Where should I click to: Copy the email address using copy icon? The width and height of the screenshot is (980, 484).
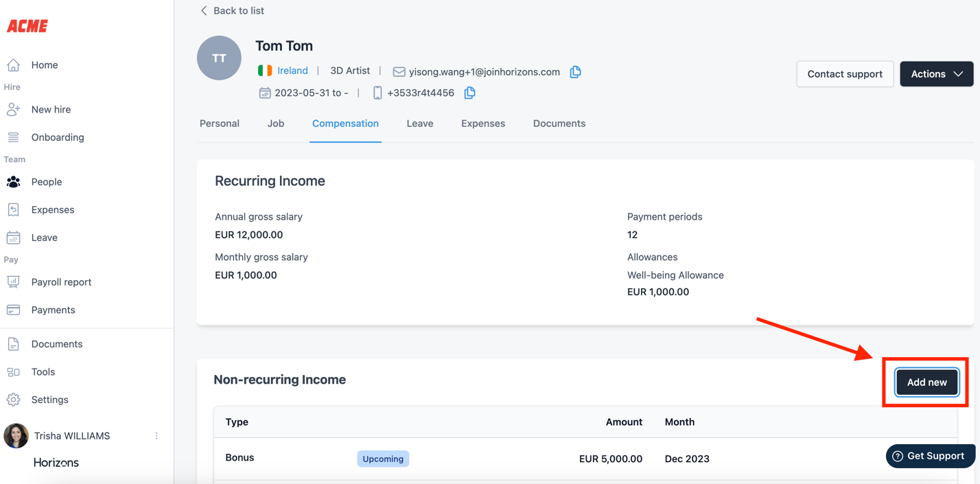(575, 71)
